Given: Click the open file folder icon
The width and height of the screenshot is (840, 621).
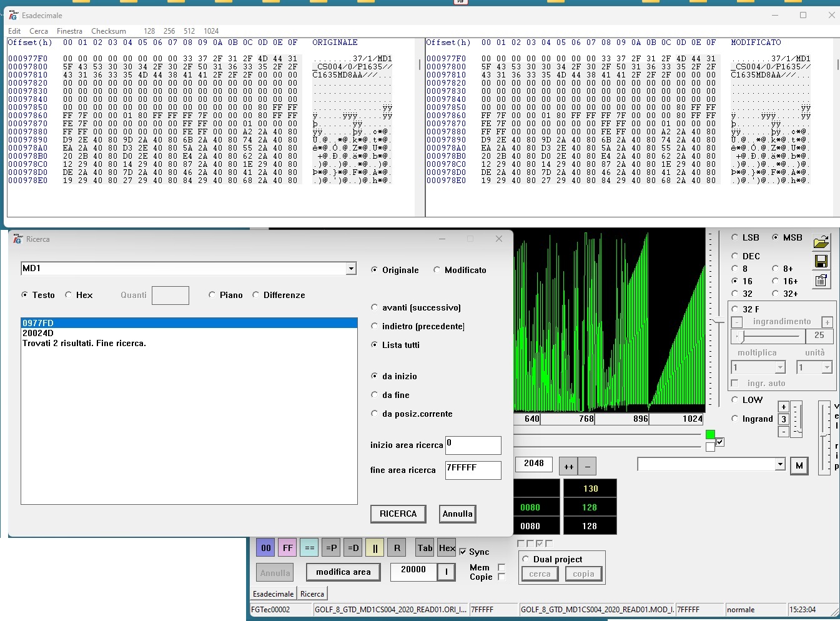Looking at the screenshot, I should coord(821,242).
